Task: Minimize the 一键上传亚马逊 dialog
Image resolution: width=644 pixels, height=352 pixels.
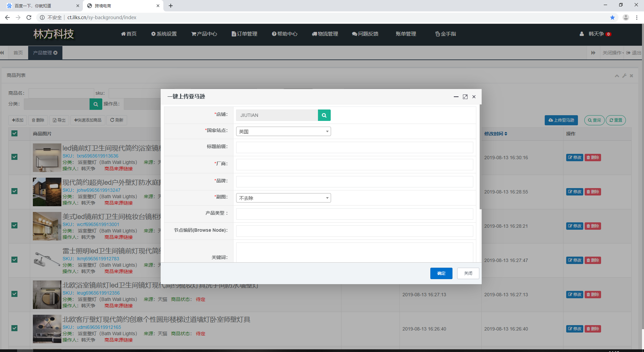Action: [x=456, y=97]
